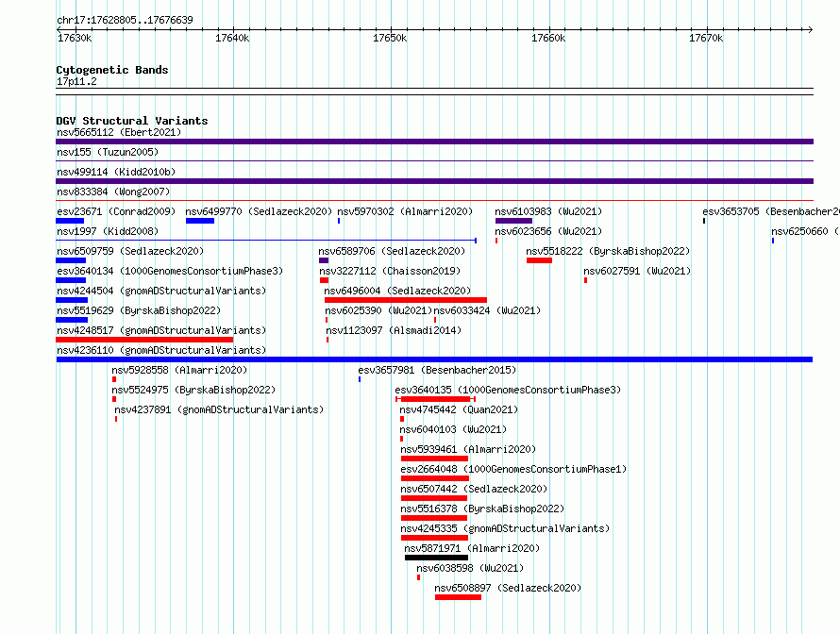840x634 pixels.
Task: Select the blue bar under esv23671
Action: (x=70, y=221)
